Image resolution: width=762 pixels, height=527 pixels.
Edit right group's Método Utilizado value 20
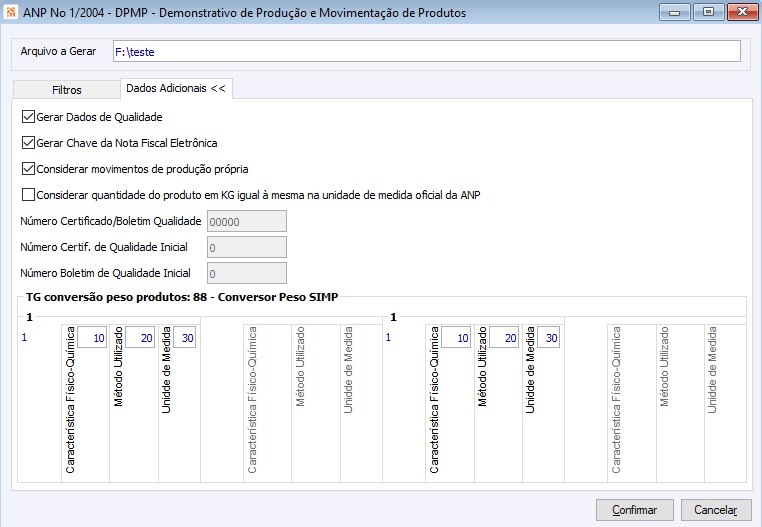click(x=504, y=337)
